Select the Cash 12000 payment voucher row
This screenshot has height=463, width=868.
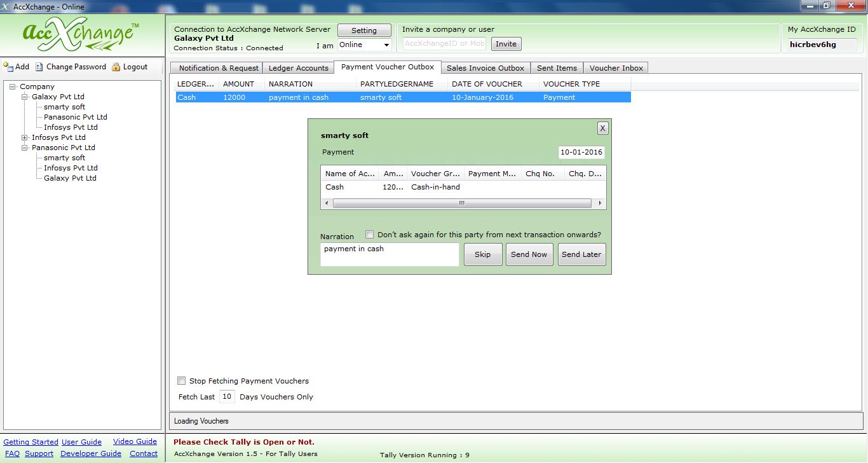(x=403, y=97)
